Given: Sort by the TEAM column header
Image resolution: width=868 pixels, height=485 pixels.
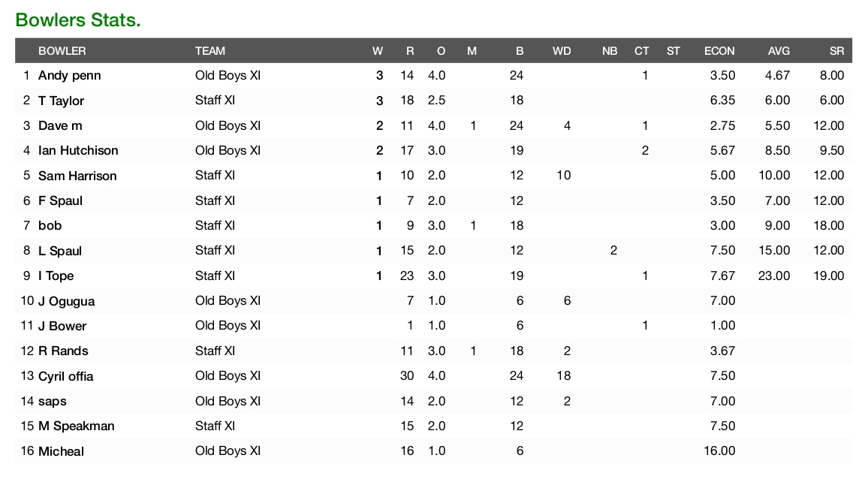Looking at the screenshot, I should click(x=210, y=51).
